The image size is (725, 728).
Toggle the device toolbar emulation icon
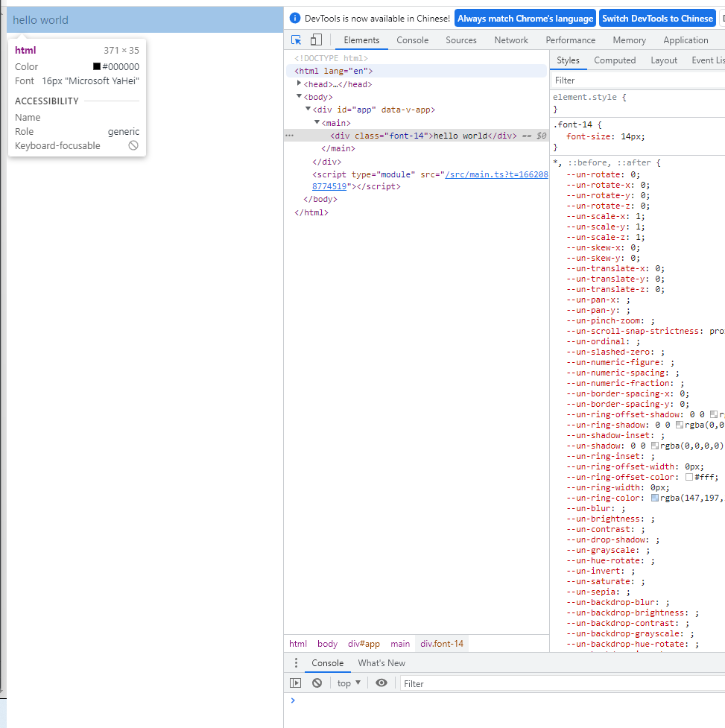click(x=315, y=38)
